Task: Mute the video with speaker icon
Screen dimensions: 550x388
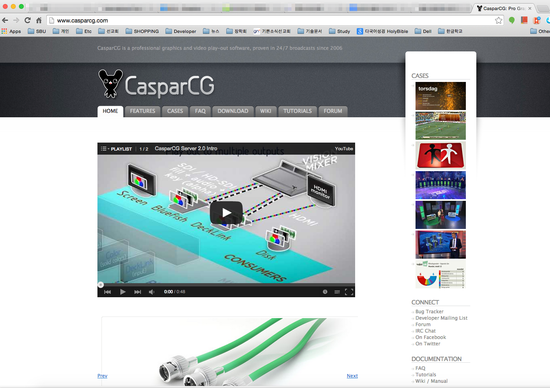Action: coord(152,292)
